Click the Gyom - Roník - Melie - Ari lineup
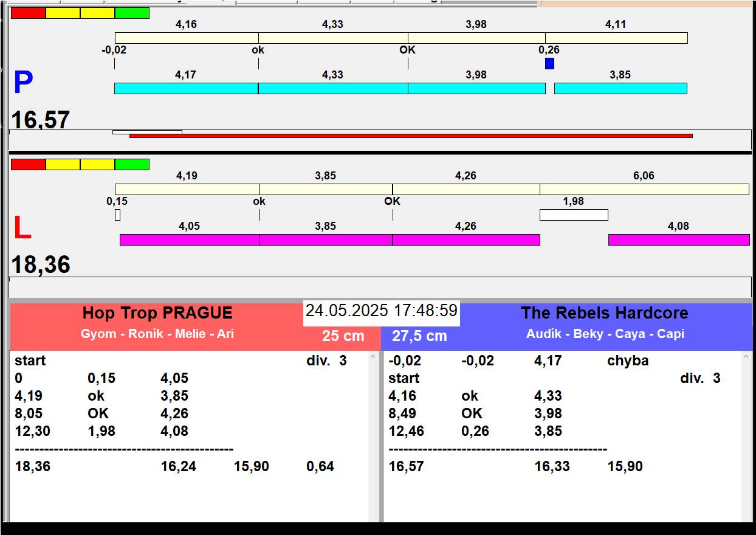The image size is (756, 535). click(157, 334)
